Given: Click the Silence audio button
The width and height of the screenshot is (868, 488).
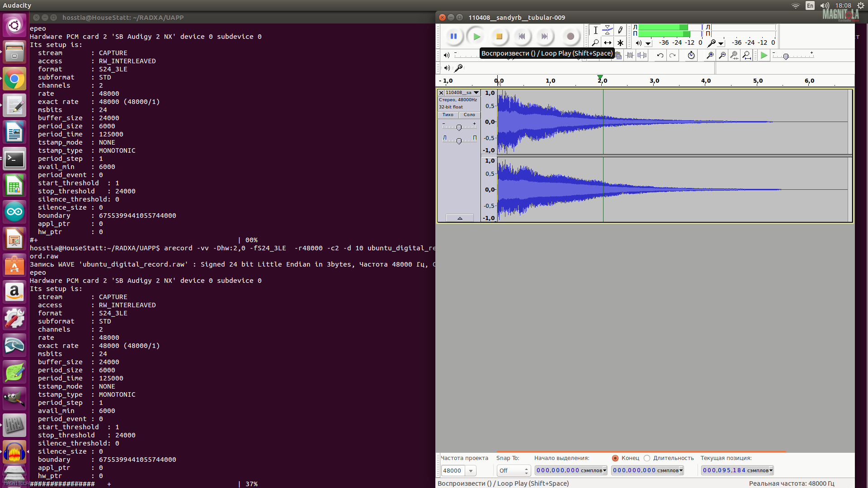Looking at the screenshot, I should click(x=642, y=55).
